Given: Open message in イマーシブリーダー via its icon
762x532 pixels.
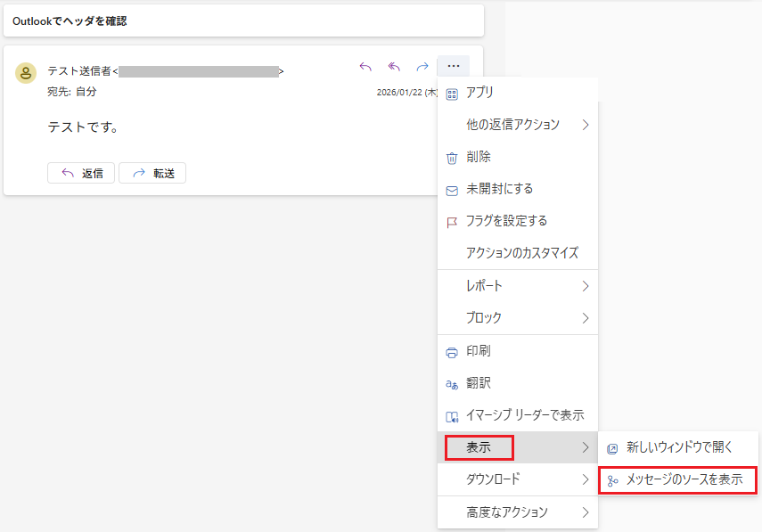Looking at the screenshot, I should point(454,414).
